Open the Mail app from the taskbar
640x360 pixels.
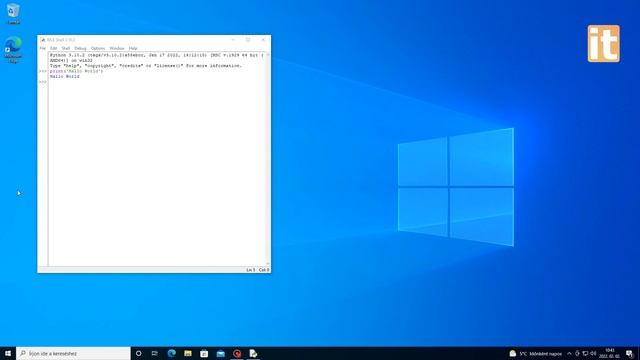point(220,353)
